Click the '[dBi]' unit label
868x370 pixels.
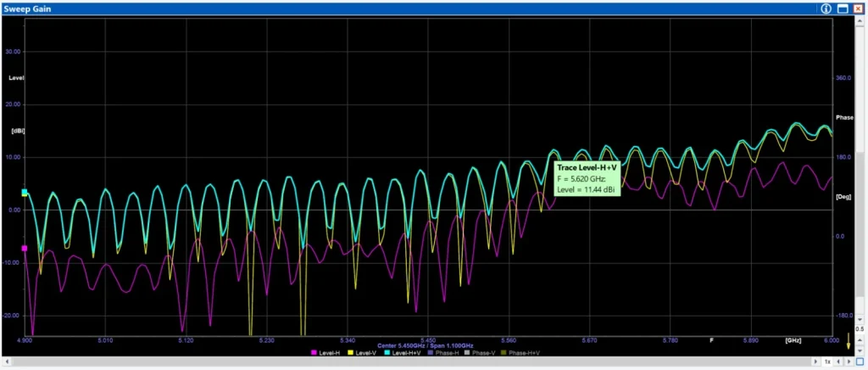pyautogui.click(x=19, y=131)
